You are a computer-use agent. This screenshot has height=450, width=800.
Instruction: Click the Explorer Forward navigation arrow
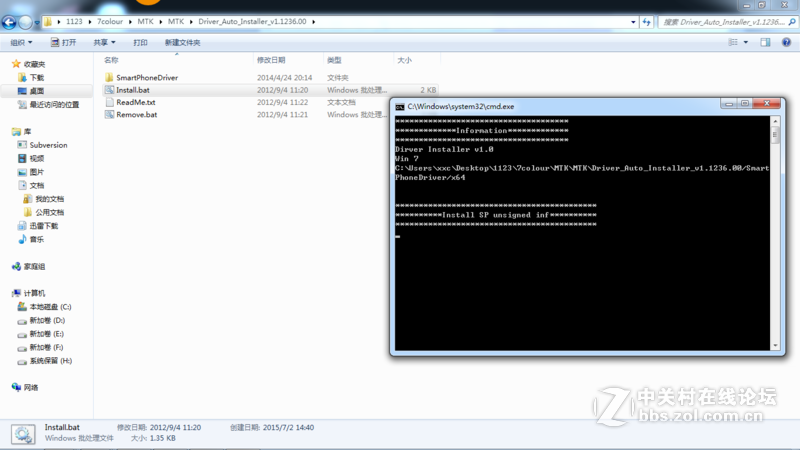(25, 22)
